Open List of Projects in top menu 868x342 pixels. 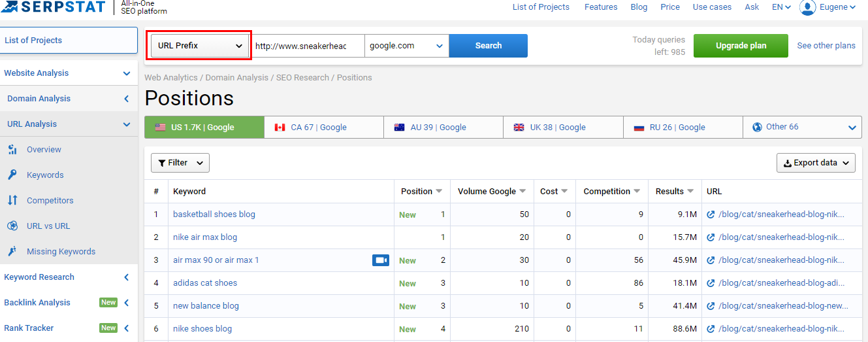541,7
